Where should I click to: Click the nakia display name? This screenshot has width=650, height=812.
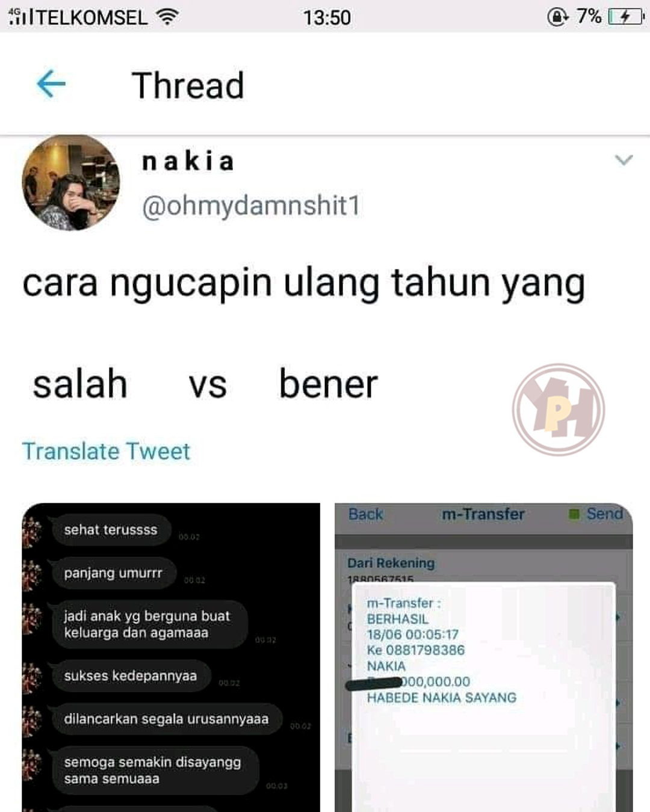(x=188, y=161)
